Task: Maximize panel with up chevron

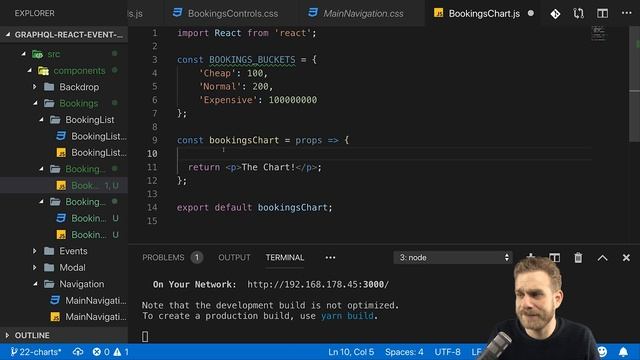Action: tap(602, 258)
